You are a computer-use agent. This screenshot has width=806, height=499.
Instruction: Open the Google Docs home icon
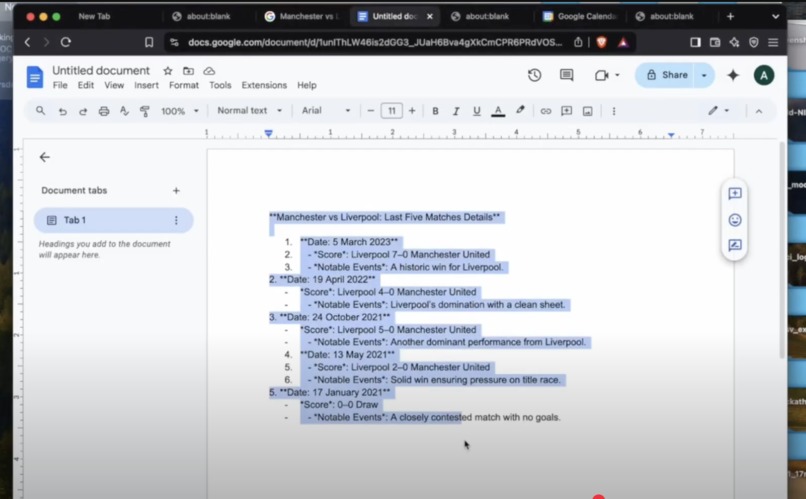[34, 77]
